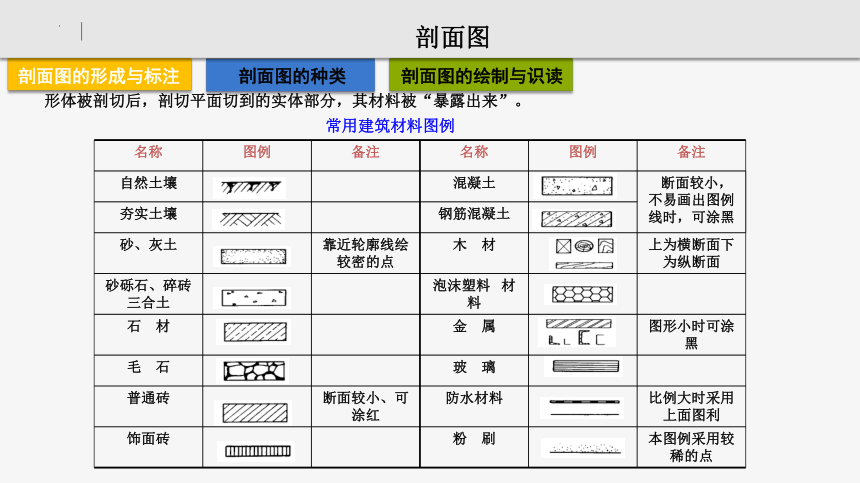This screenshot has width=860, height=483.
Task: Click the 金属 section symbol
Action: [579, 332]
